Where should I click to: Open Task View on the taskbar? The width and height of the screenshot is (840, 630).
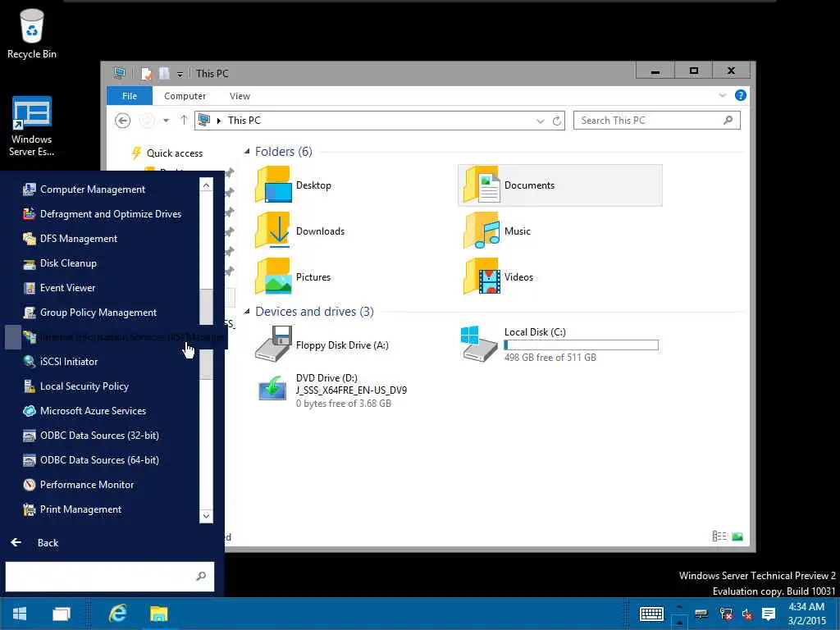[x=61, y=614]
